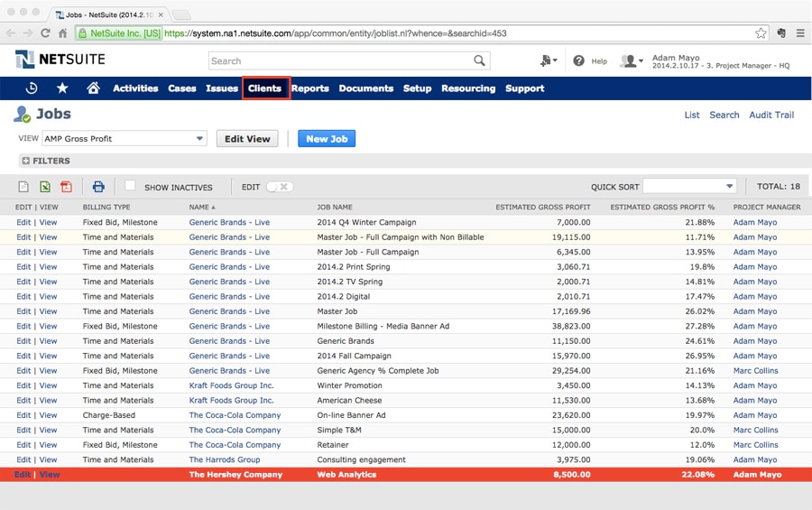Edit the Simple T&M job row

point(23,430)
